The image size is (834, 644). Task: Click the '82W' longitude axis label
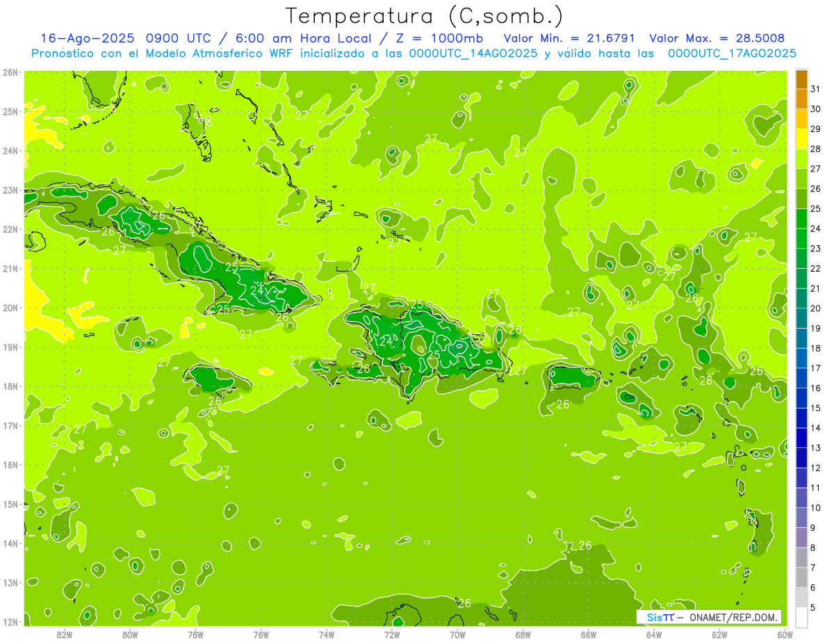65,634
